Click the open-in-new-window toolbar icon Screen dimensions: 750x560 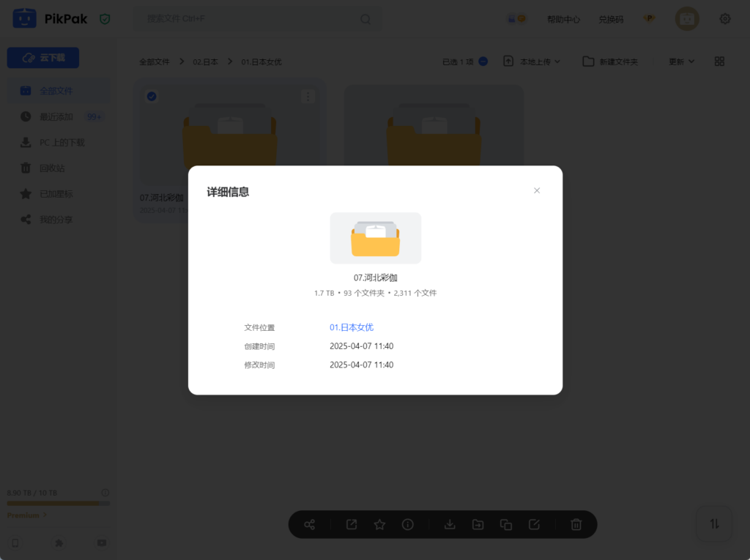[352, 525]
